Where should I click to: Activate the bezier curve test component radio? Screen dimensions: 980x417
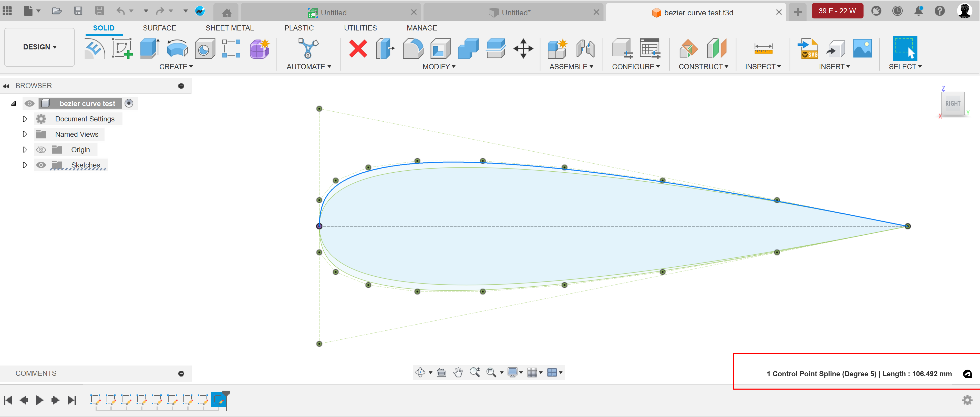[x=129, y=103]
